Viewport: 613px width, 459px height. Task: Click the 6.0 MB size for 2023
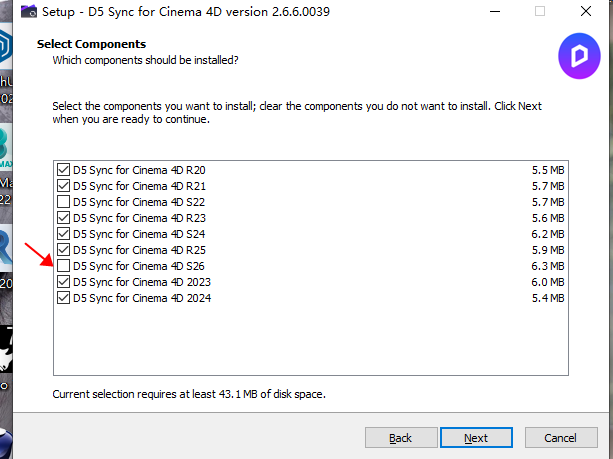point(548,282)
